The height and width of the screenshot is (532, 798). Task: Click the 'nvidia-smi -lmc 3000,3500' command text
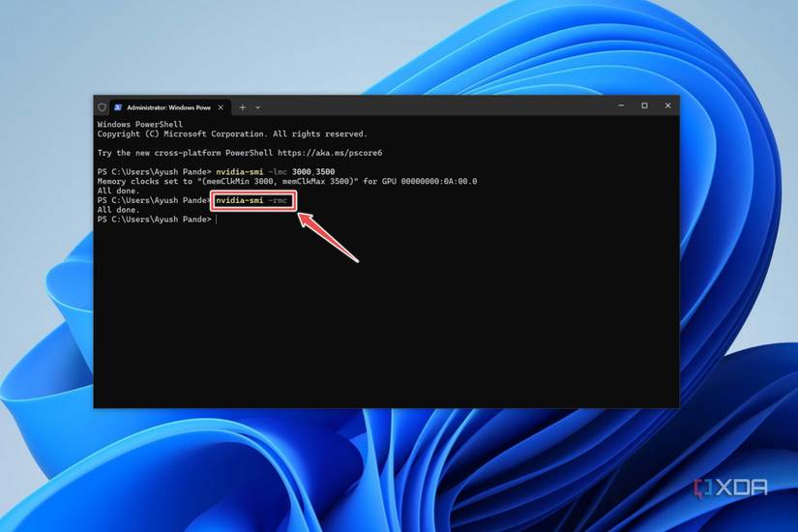click(276, 171)
